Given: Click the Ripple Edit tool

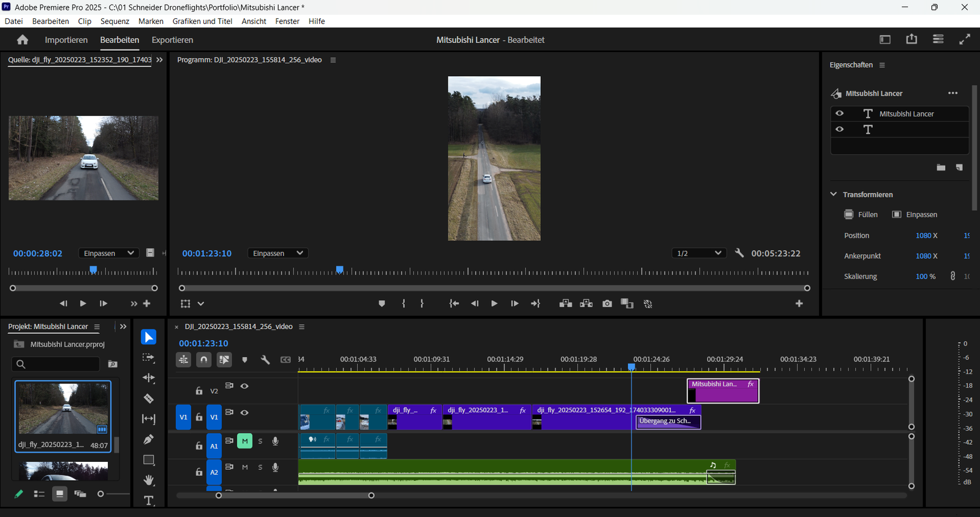Looking at the screenshot, I should (149, 378).
